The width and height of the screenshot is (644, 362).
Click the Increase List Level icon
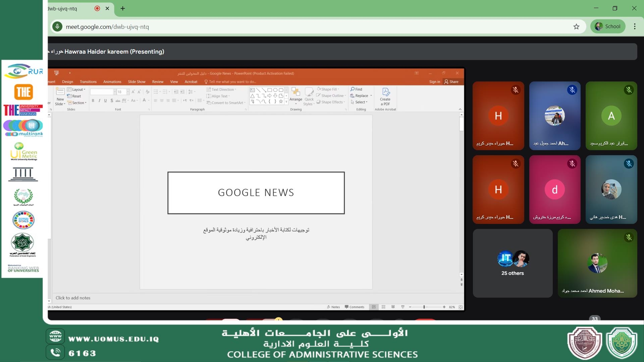click(x=182, y=92)
